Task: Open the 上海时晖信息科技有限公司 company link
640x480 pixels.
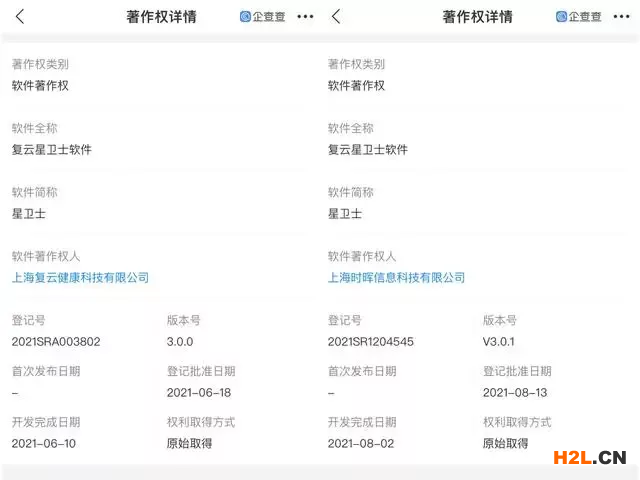Action: pos(396,278)
